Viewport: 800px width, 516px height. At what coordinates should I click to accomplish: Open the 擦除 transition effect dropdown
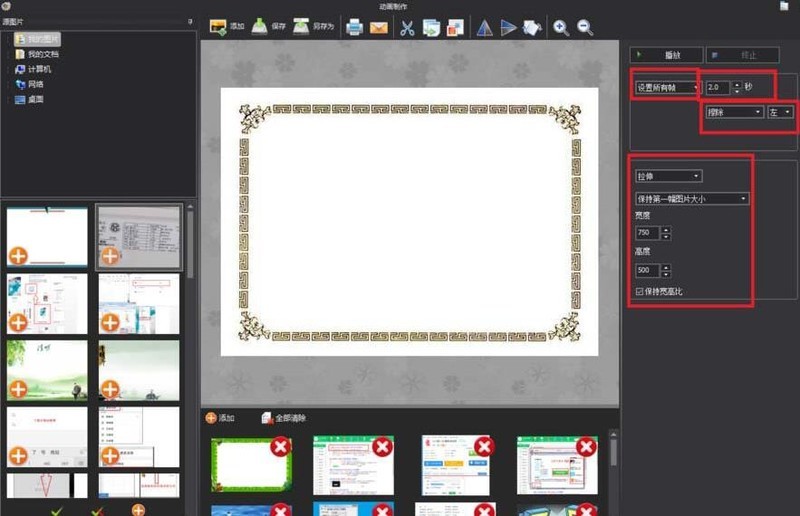pyautogui.click(x=734, y=112)
